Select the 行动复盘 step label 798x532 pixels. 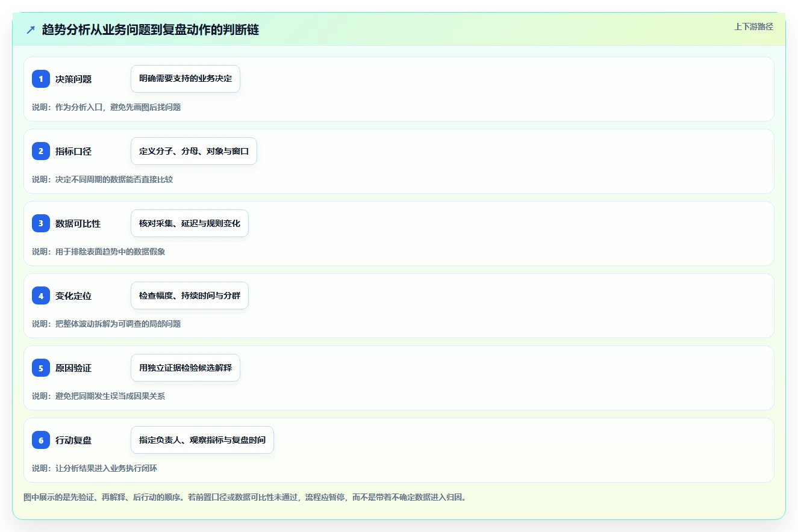[x=73, y=440]
